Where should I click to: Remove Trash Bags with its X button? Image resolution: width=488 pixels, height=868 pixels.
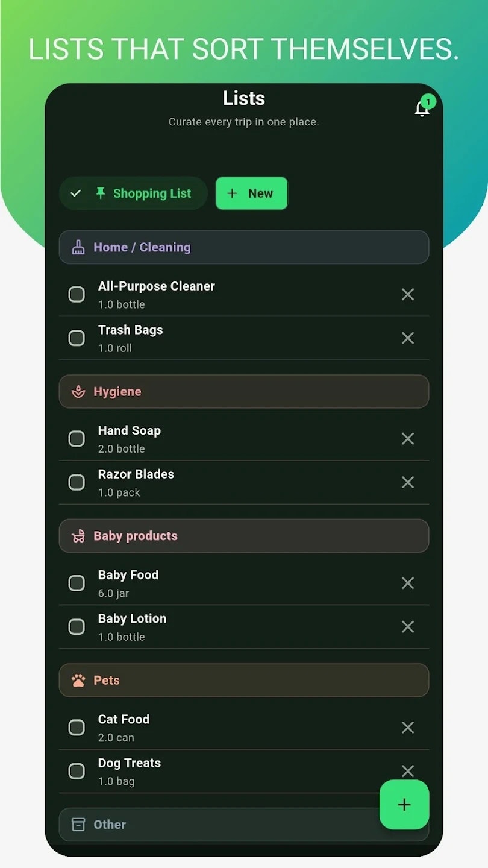click(x=408, y=338)
